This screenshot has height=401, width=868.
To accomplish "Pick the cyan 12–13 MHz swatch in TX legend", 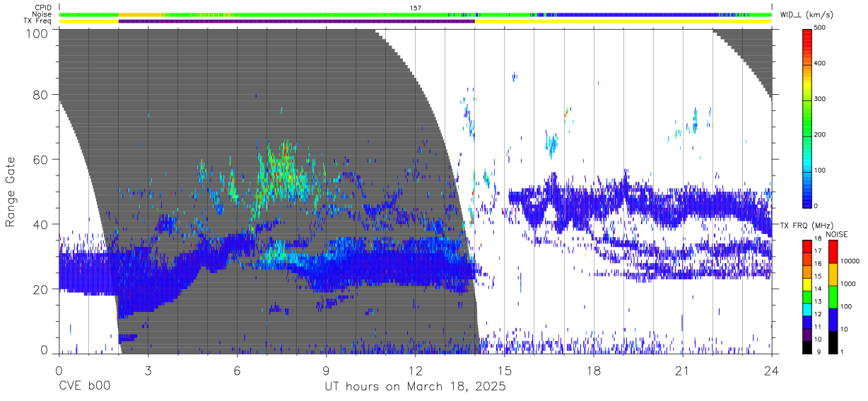I will pyautogui.click(x=807, y=309).
